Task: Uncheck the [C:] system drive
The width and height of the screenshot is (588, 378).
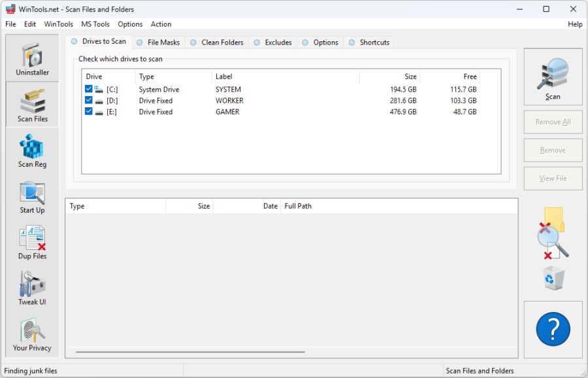Action: tap(88, 88)
